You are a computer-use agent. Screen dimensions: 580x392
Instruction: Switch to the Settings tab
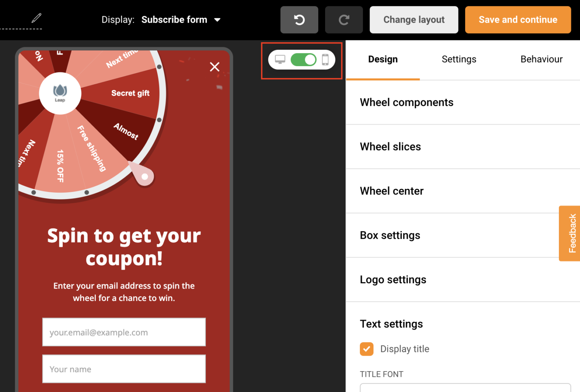(x=459, y=59)
